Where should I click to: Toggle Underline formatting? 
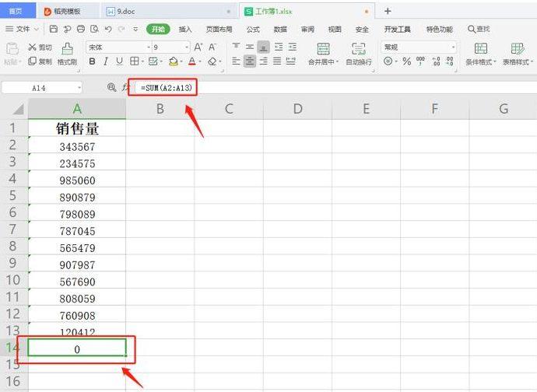(119, 61)
